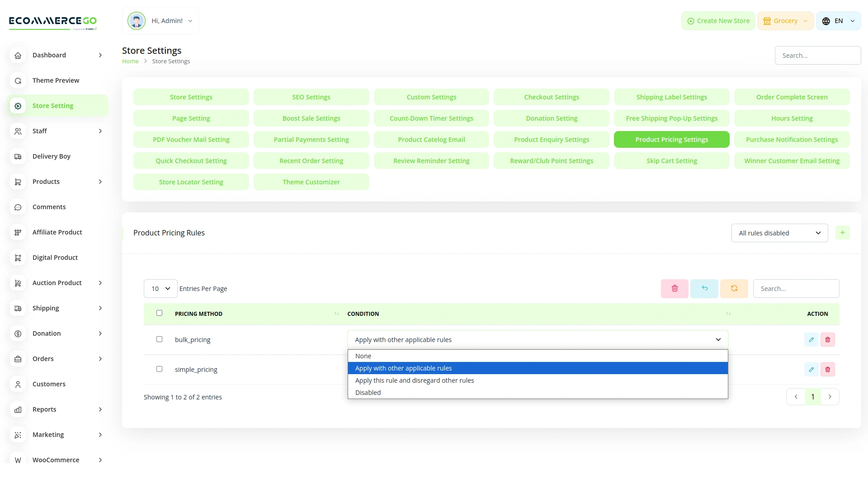Image resolution: width=868 pixels, height=488 pixels.
Task: Tick the select-all header checkbox
Action: coord(159,313)
